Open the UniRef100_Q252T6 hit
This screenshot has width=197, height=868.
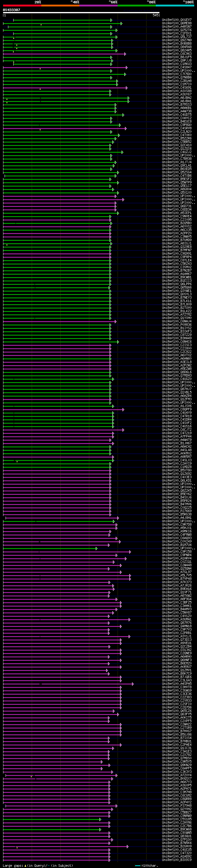(x=176, y=30)
